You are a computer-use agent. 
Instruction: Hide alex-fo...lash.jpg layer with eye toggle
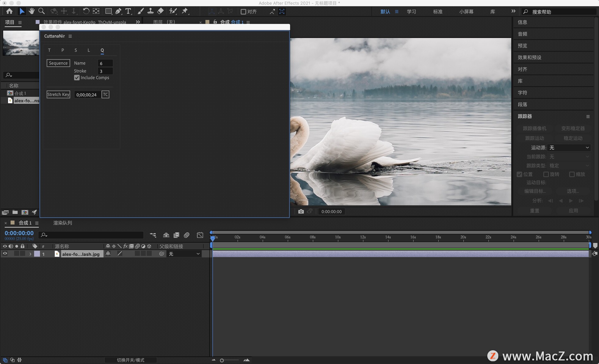pyautogui.click(x=5, y=254)
